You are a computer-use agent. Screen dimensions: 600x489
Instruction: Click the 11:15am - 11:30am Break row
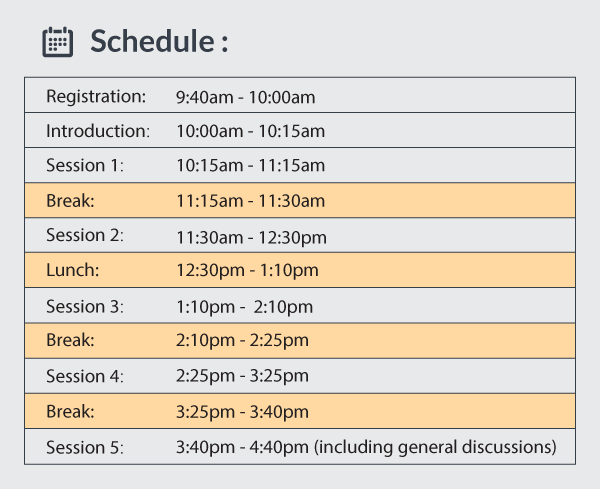pyautogui.click(x=300, y=200)
